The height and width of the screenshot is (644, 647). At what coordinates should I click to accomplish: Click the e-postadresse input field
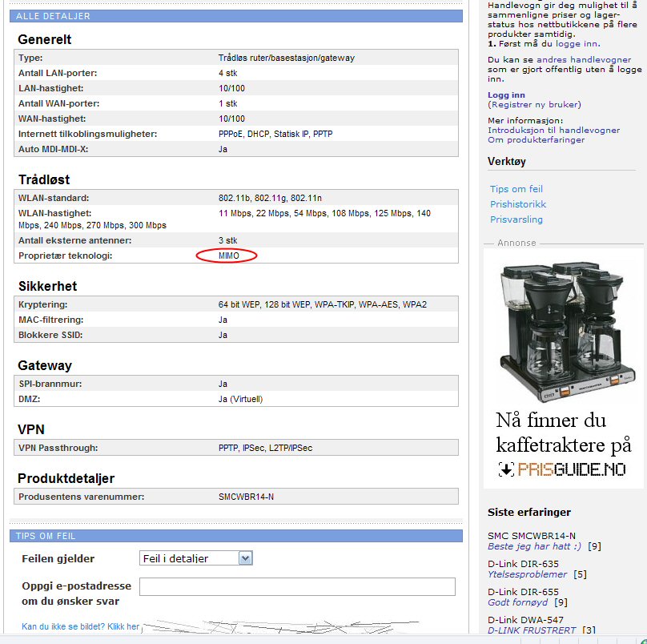[x=297, y=586]
